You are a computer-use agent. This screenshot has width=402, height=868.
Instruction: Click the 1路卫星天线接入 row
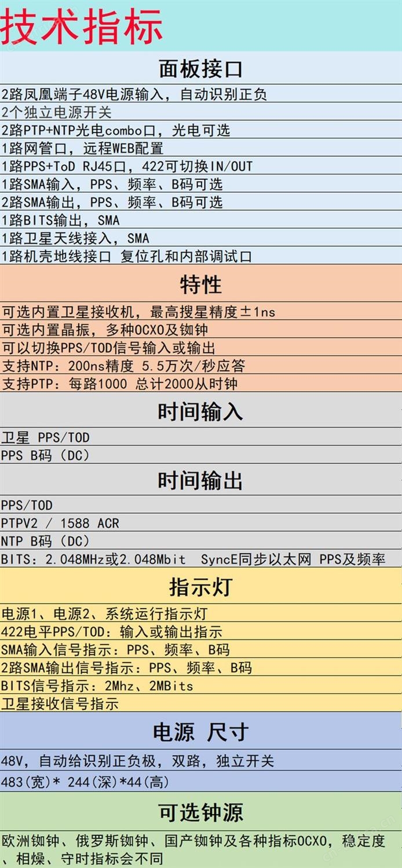(75, 238)
